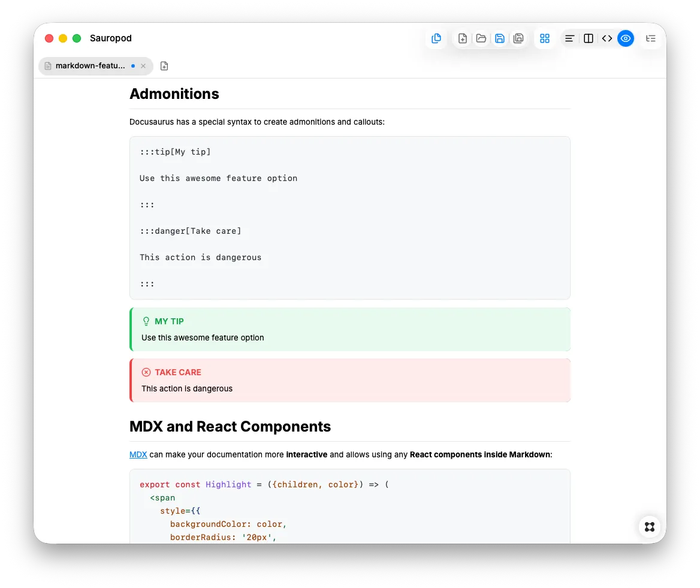700x588 pixels.
Task: Switch to source code view
Action: click(607, 38)
